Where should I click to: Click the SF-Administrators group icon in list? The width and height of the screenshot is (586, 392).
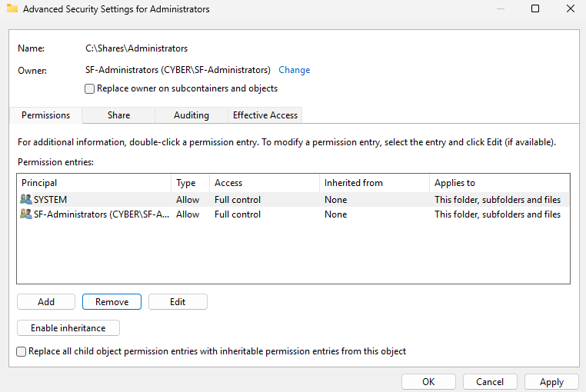pos(27,214)
